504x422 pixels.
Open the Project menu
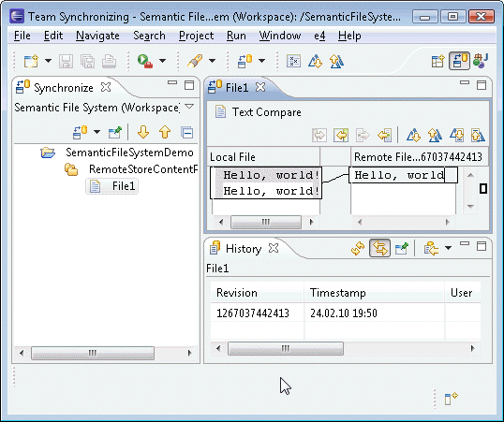[196, 36]
